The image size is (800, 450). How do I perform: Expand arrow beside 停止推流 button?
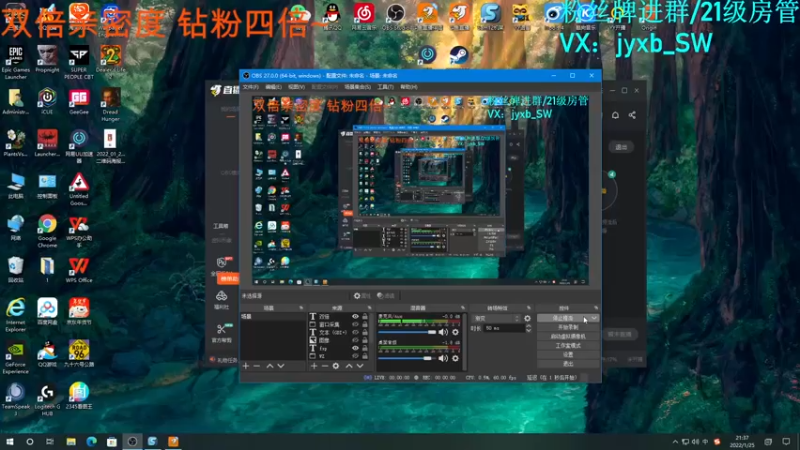pyautogui.click(x=594, y=318)
